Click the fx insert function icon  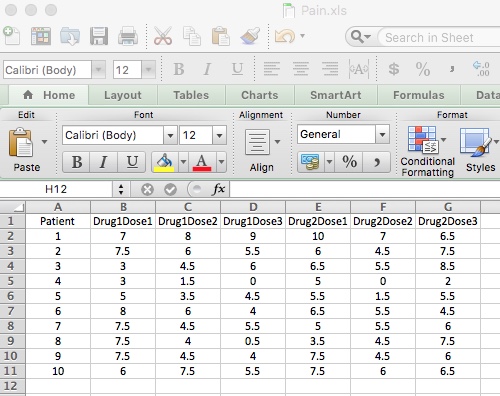coord(219,189)
